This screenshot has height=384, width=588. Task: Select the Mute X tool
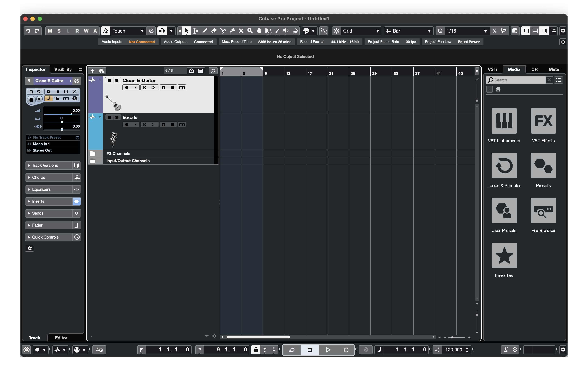coord(241,31)
